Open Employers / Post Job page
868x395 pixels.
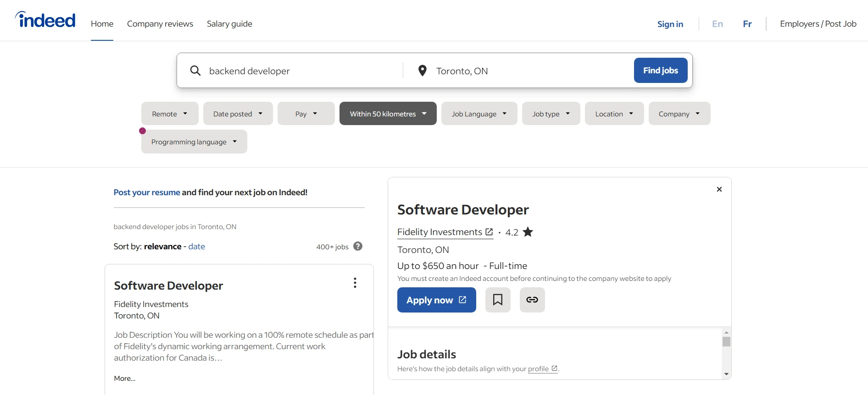[818, 24]
